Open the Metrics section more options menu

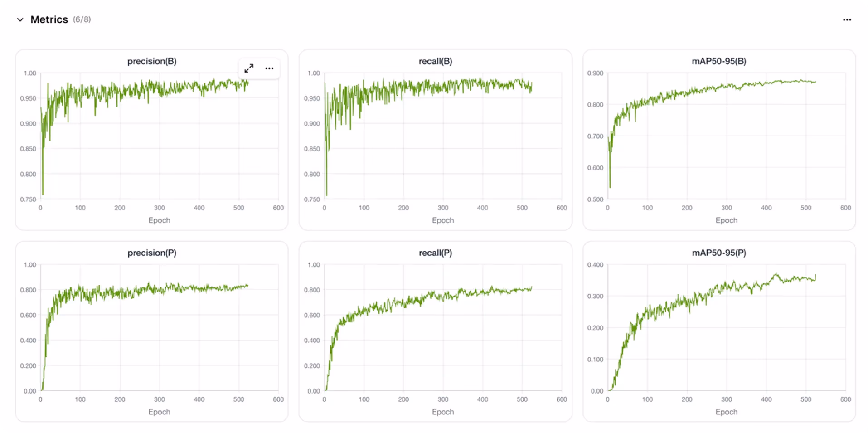pos(847,19)
